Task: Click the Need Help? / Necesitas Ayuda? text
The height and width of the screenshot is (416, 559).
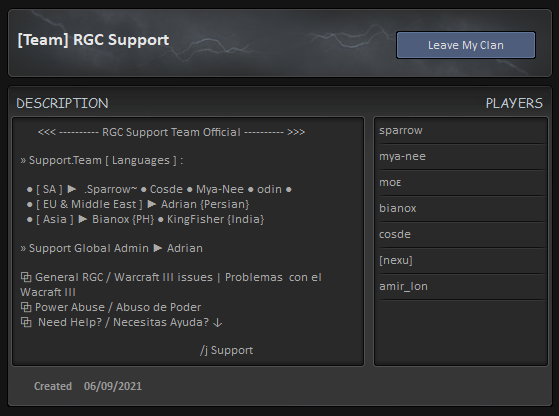Action: click(123, 322)
